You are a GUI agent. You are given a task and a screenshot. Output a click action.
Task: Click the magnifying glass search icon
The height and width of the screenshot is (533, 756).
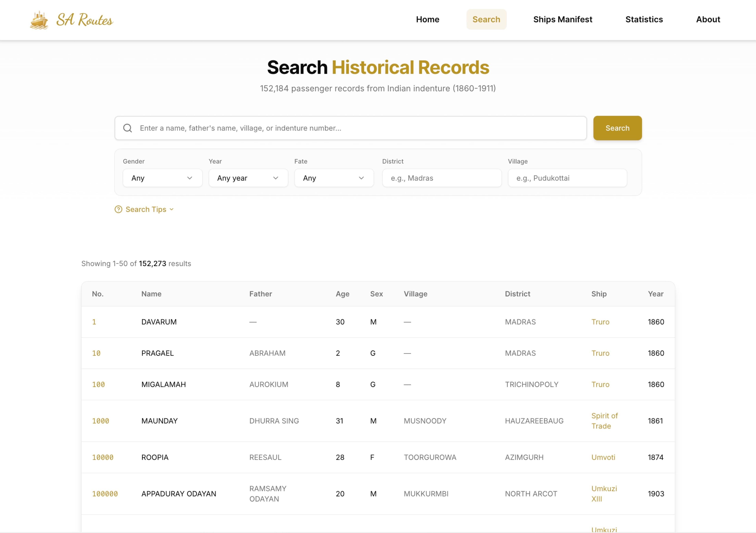[x=127, y=128]
